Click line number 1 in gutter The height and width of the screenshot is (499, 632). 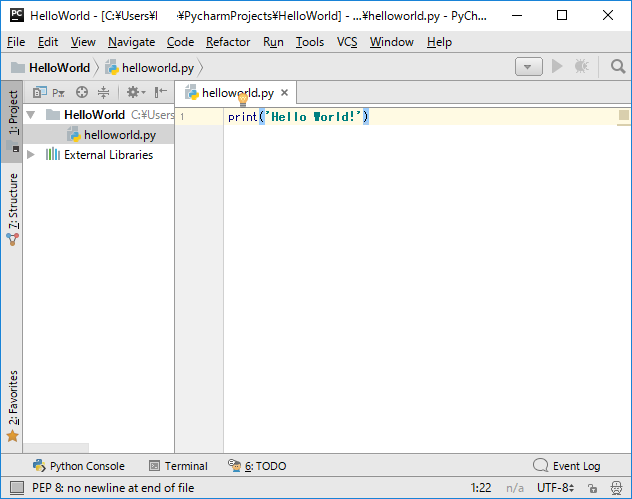click(x=182, y=117)
